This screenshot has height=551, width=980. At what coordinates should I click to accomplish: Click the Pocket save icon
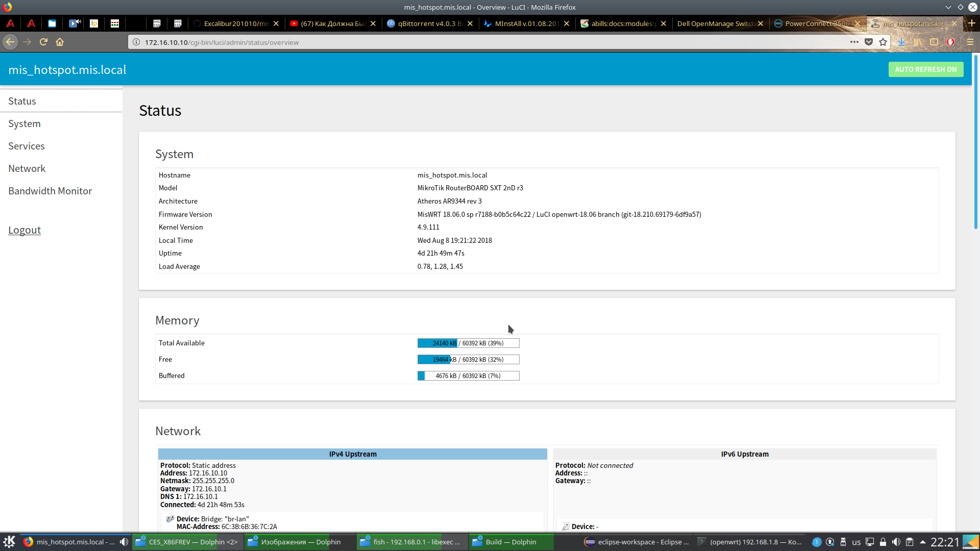[869, 42]
